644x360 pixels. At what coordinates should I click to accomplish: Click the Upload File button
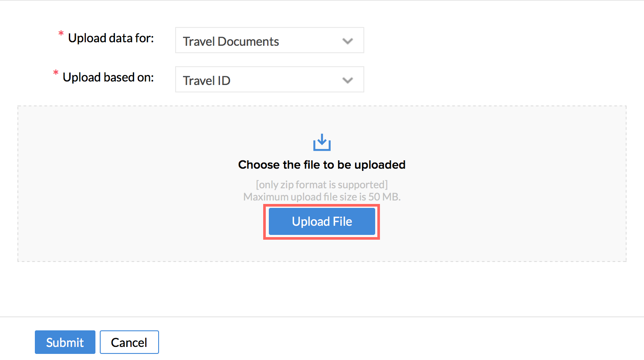[322, 221]
